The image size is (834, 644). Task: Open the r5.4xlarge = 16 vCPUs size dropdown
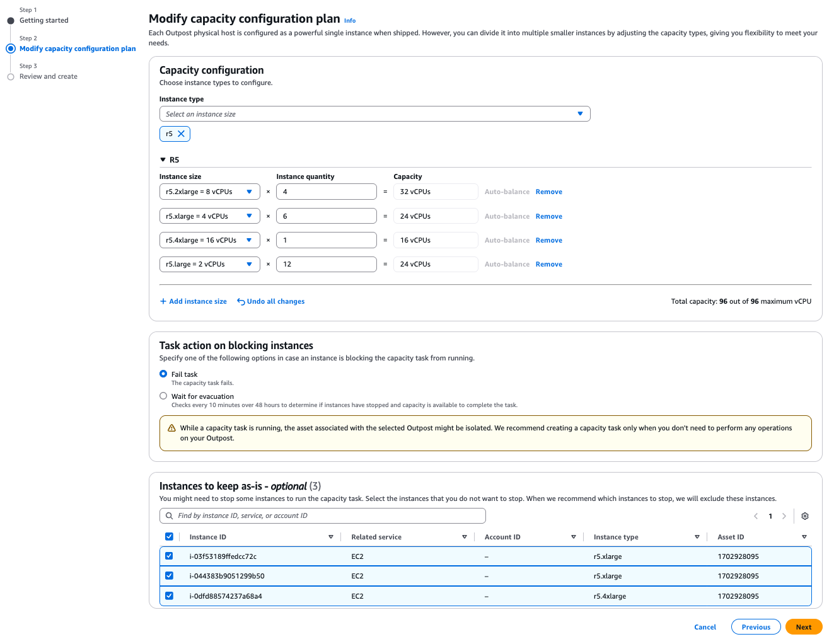210,240
